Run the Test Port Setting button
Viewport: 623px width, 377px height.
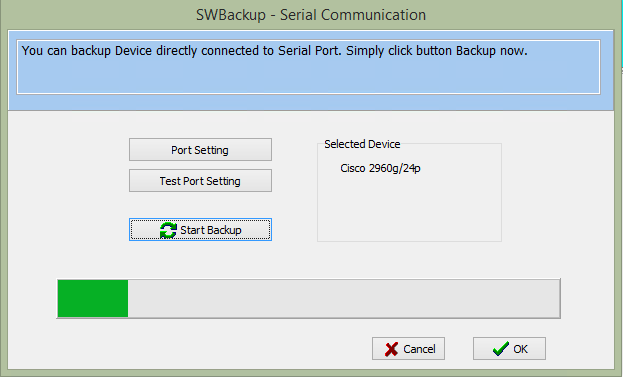[x=200, y=181]
